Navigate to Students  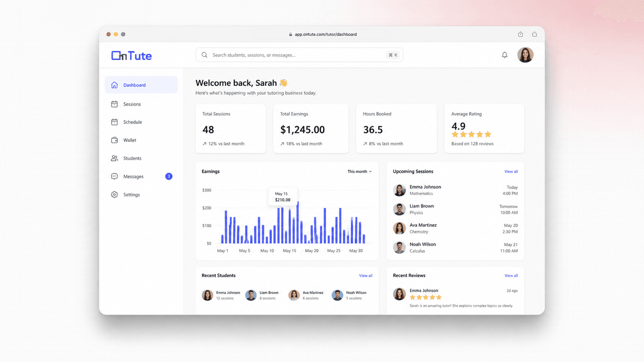pos(141,158)
